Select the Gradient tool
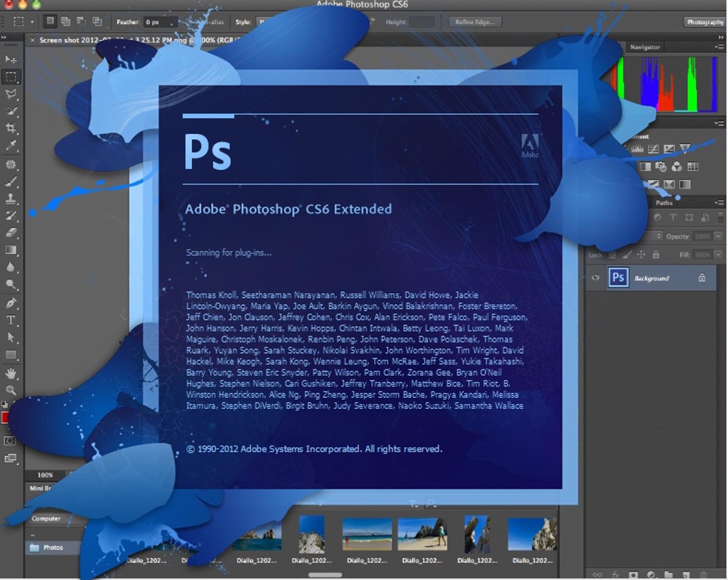The height and width of the screenshot is (580, 728). coord(11,250)
